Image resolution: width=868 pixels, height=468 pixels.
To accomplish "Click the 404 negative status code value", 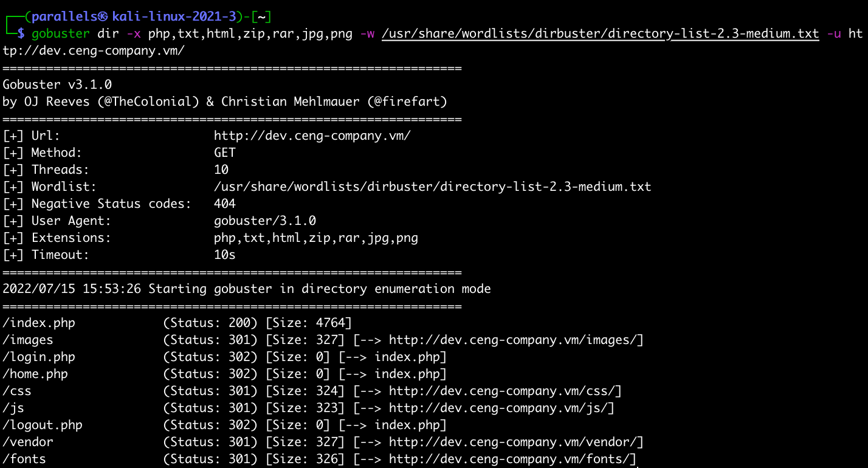I will click(225, 204).
